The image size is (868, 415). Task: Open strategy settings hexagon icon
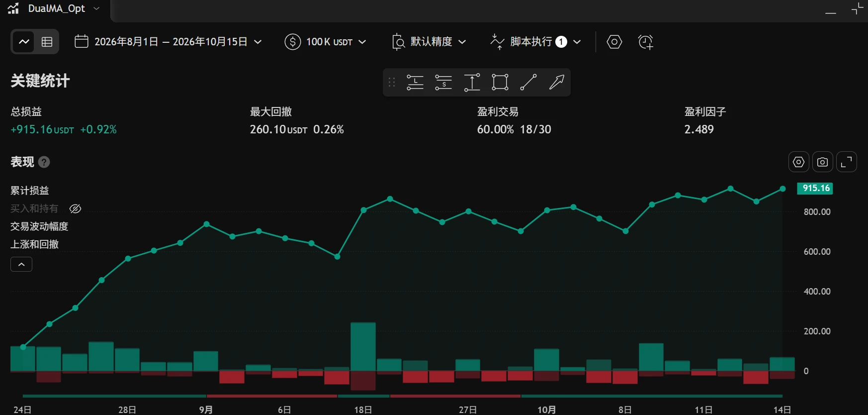coord(614,42)
